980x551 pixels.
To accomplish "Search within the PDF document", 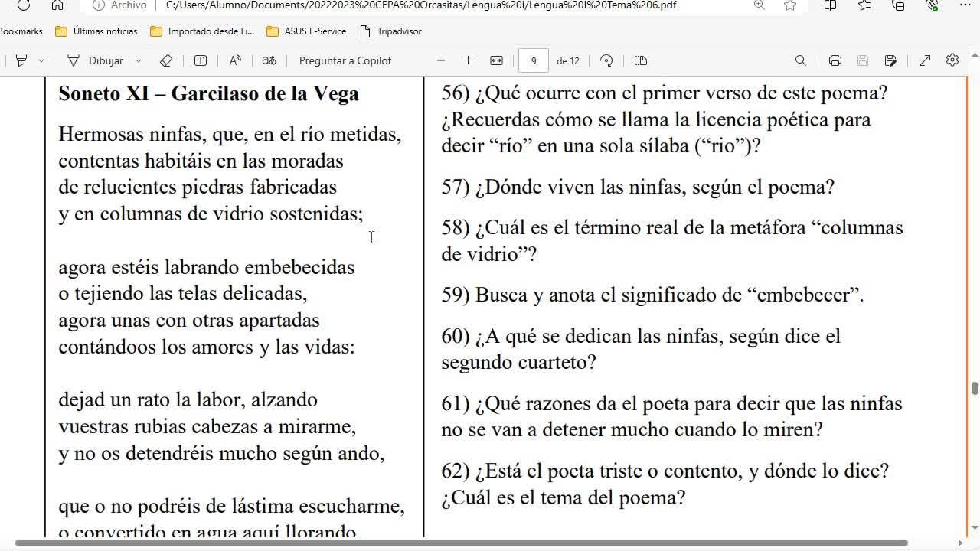I will [x=801, y=60].
